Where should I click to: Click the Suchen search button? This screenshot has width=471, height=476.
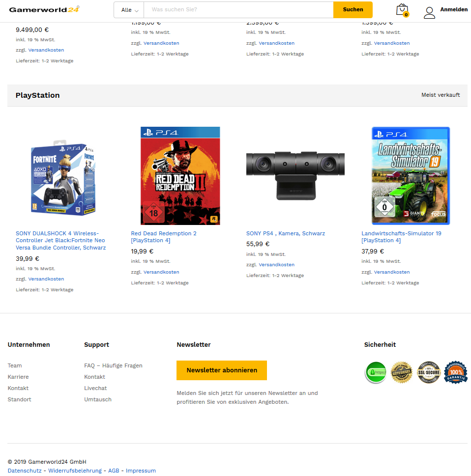(353, 10)
